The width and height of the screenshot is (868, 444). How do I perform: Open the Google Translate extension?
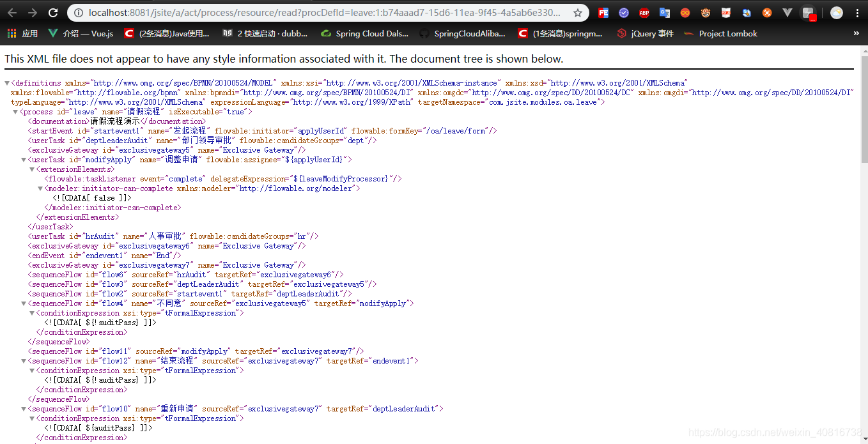(x=665, y=13)
